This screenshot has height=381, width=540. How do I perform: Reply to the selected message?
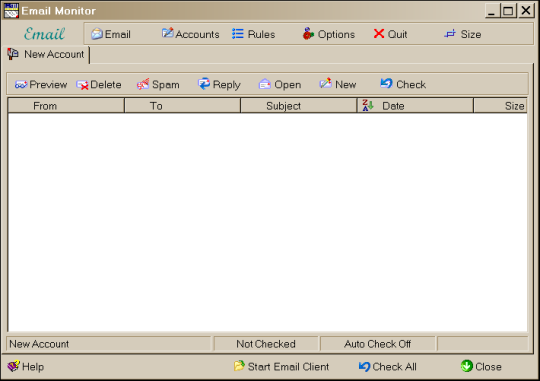pos(219,84)
